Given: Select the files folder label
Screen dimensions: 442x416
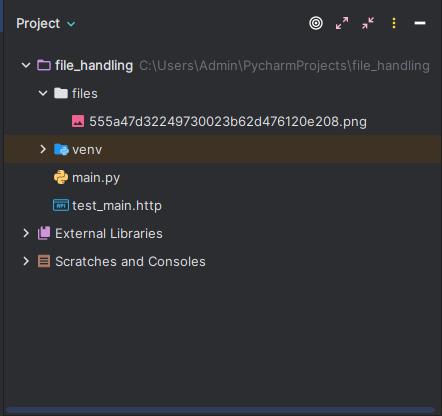Looking at the screenshot, I should tap(85, 94).
